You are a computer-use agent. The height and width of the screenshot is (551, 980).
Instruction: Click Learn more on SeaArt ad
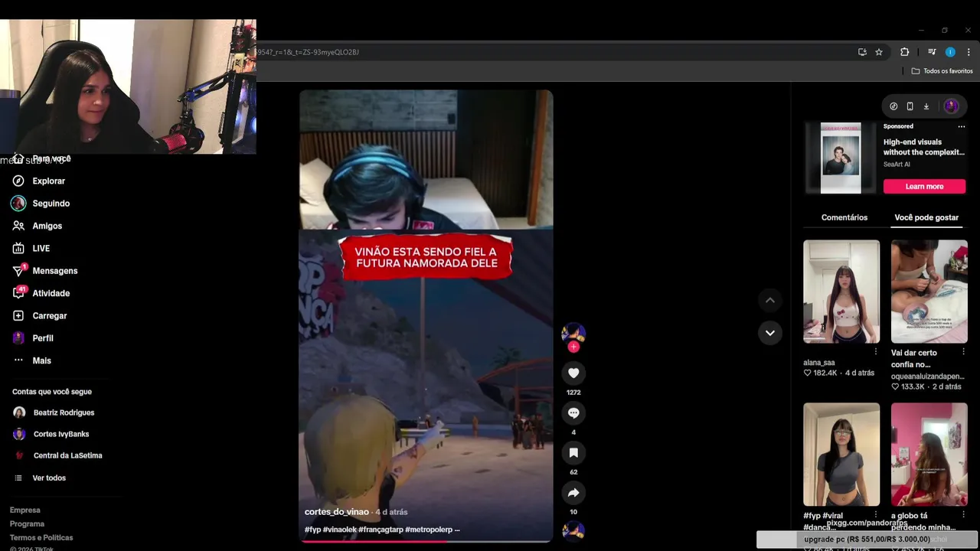pyautogui.click(x=924, y=187)
